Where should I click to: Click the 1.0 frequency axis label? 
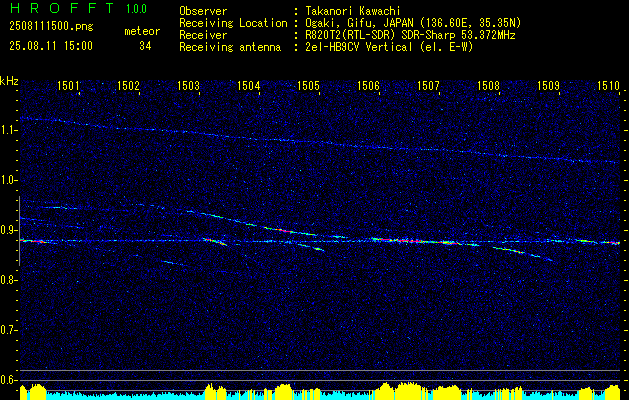[7, 181]
